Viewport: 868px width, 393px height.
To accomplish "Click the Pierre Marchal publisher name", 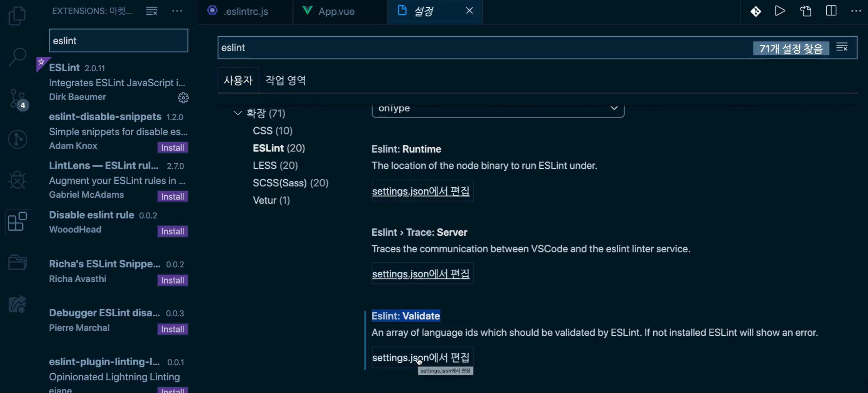I will tap(79, 327).
